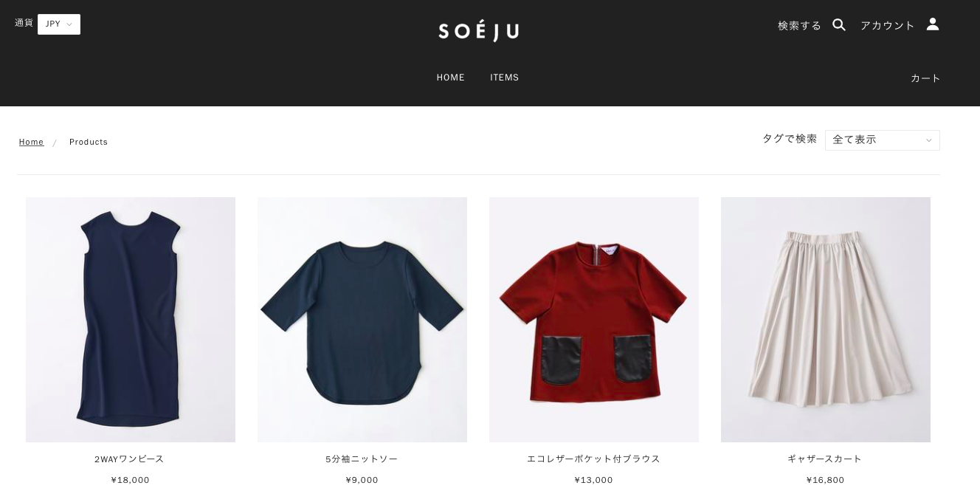Go to HOME in navigation menu
The height and width of the screenshot is (494, 980).
pos(451,78)
